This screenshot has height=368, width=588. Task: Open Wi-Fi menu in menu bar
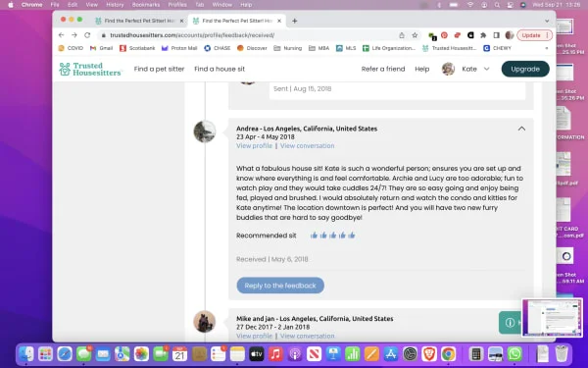point(469,5)
